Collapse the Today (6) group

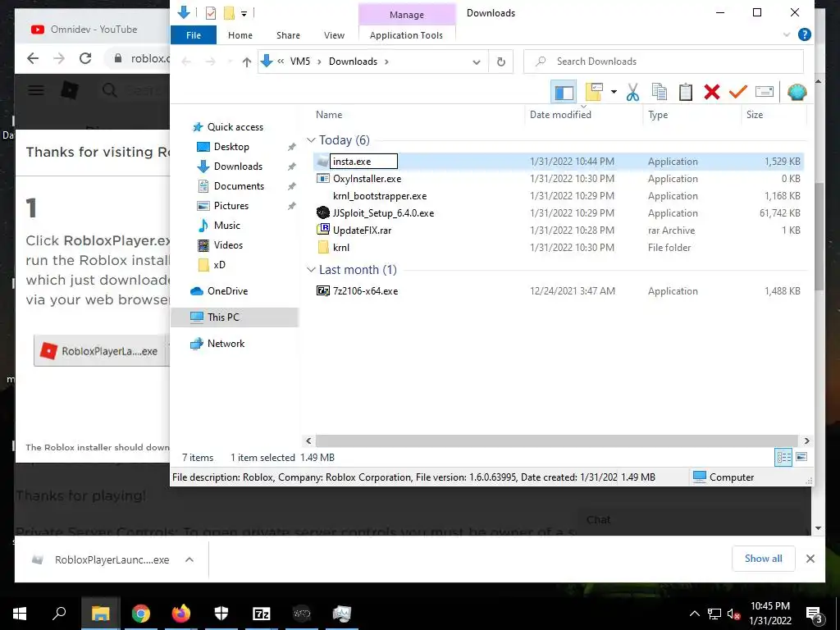[x=311, y=140]
